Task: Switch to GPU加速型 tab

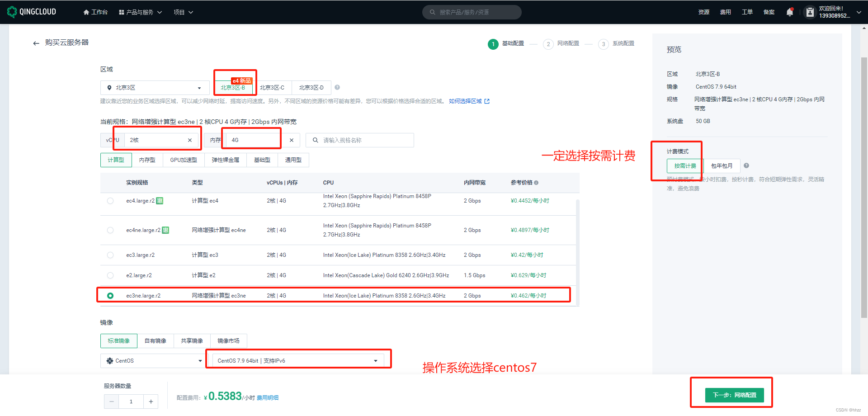Action: tap(184, 160)
